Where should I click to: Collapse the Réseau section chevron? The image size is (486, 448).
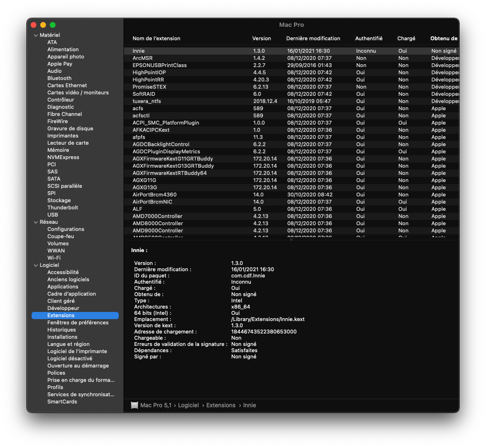coord(35,222)
